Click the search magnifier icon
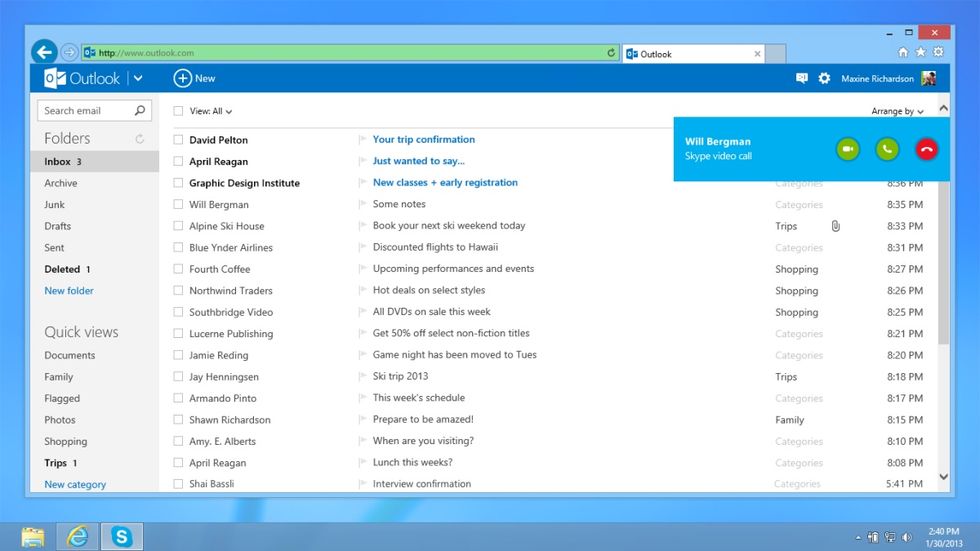 coord(140,111)
